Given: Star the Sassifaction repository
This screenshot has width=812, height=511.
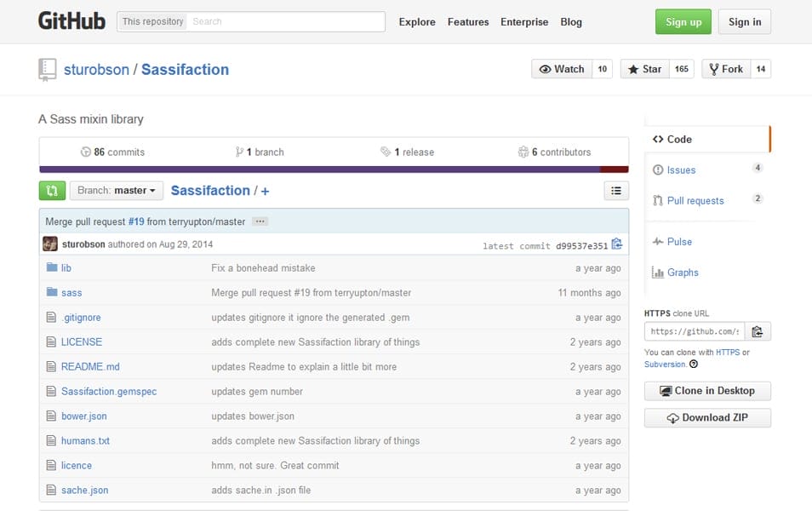Looking at the screenshot, I should pos(645,68).
